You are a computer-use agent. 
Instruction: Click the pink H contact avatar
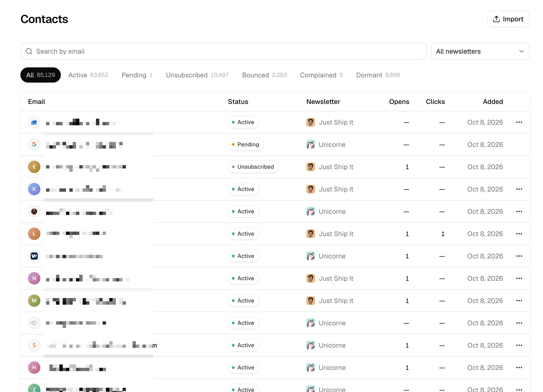point(34,368)
